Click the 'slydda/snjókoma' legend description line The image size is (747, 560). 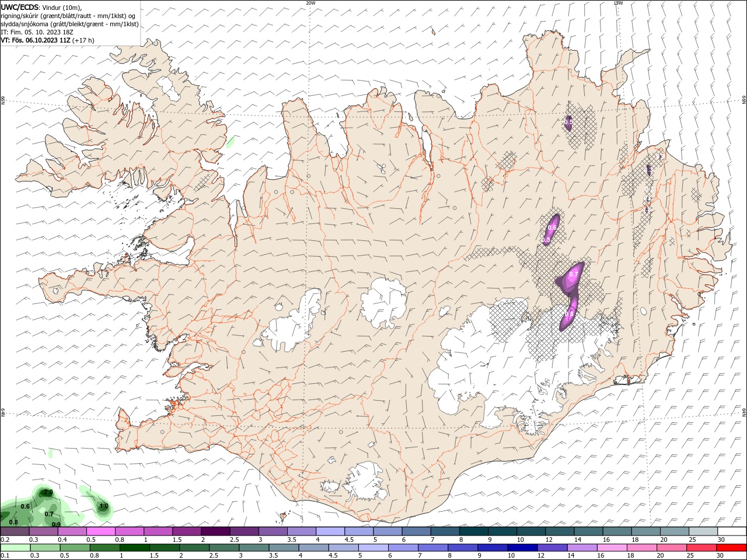point(69,24)
